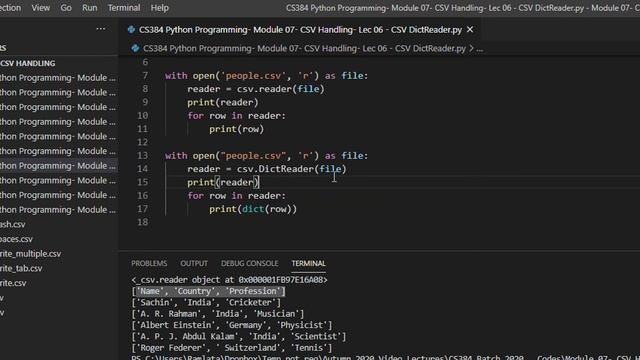Click 'print(row)' on line 11
Viewport: 640px width, 360px height.
236,129
